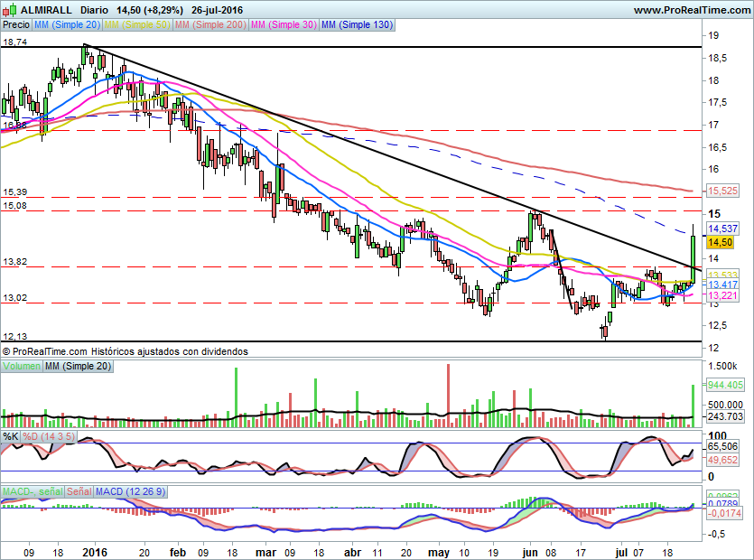This screenshot has width=754, height=560.
Task: Click the 2016 year marker on time axis
Action: [95, 552]
